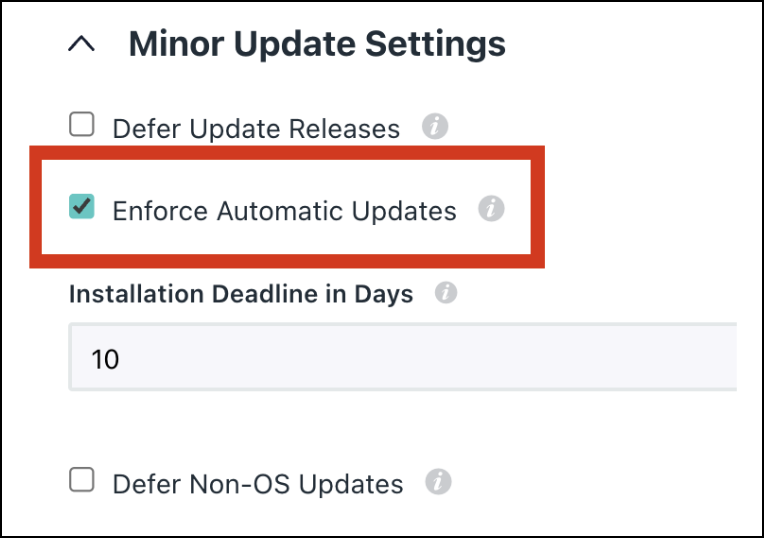
Task: Uncheck the Enforce Automatic Updates checkbox
Action: (81, 207)
